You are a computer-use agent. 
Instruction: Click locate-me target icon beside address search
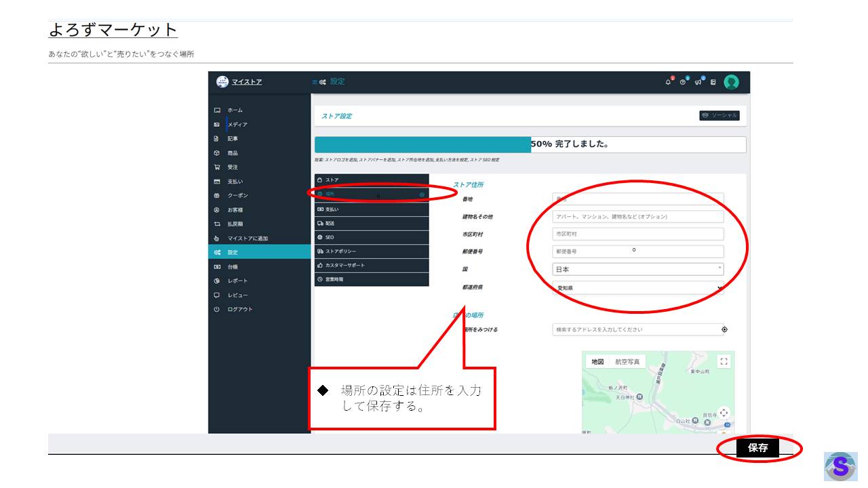[724, 329]
